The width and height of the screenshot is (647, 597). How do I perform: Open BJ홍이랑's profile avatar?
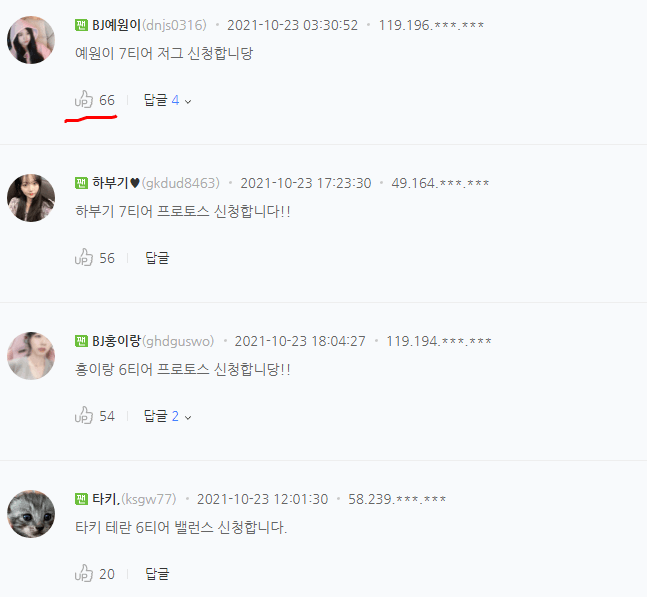tap(31, 356)
